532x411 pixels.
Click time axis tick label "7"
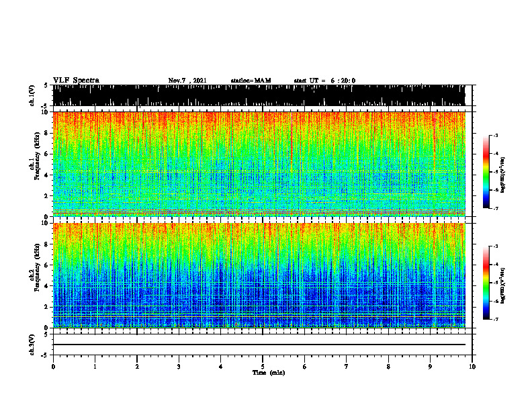(x=347, y=367)
